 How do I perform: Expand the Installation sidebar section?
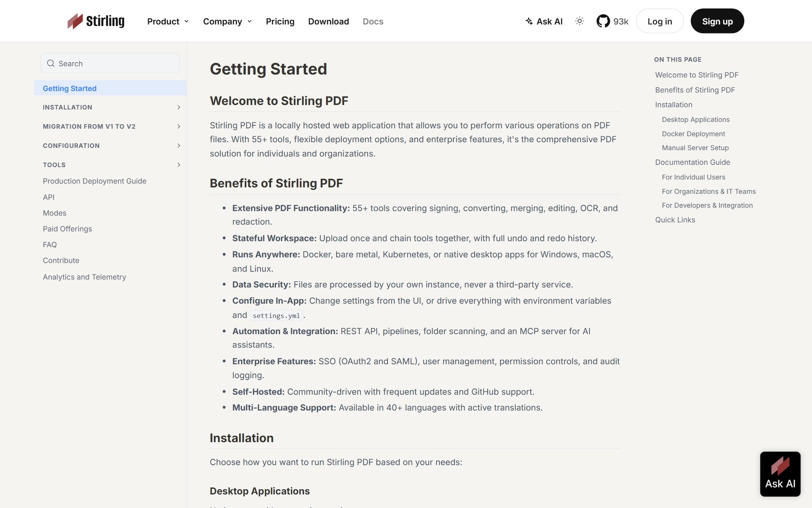[110, 107]
